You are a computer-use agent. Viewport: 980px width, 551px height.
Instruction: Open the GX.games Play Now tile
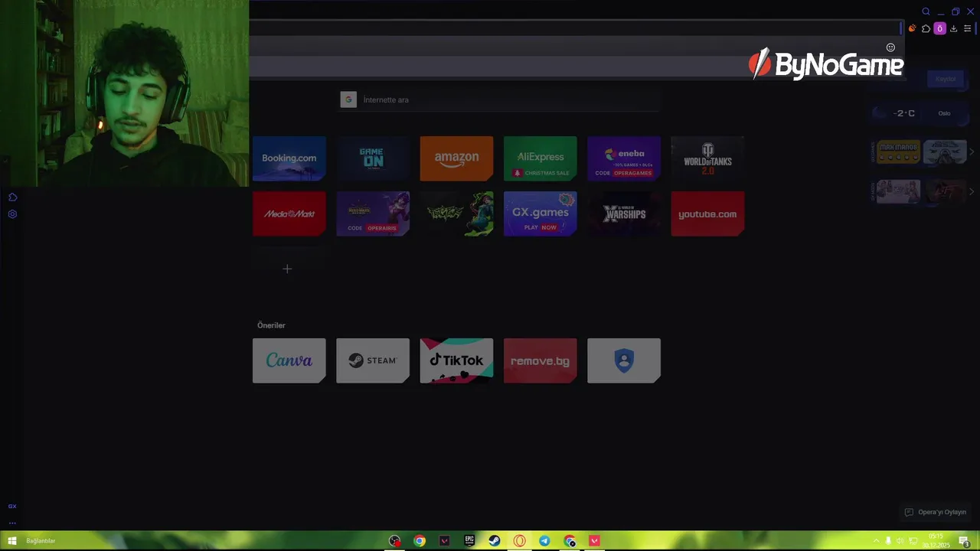click(540, 214)
